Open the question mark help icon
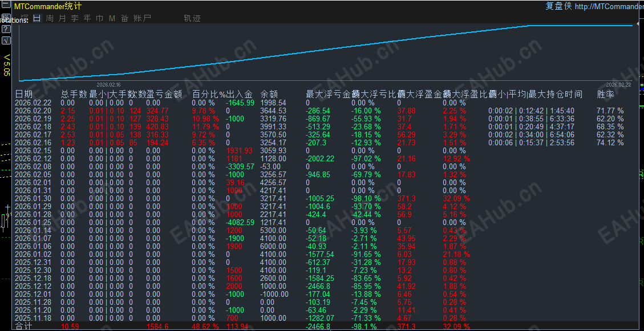Image resolution: width=644 pixels, height=331 pixels. click(x=6, y=28)
